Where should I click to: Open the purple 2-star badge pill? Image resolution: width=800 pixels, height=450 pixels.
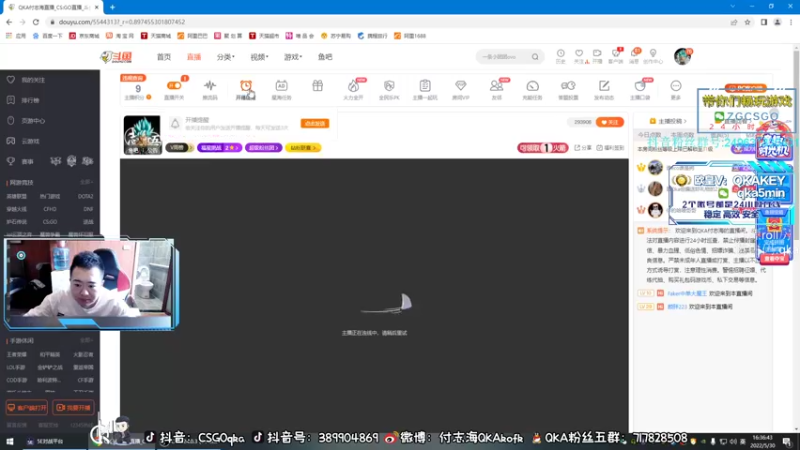[x=219, y=148]
